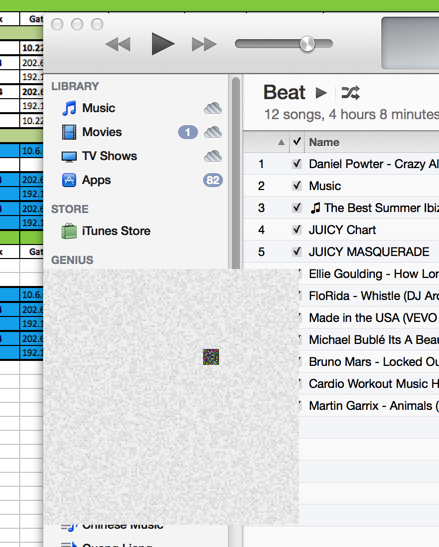Screen dimensions: 439x547
Task: Select Cardio Workout Music track
Action: click(x=374, y=384)
